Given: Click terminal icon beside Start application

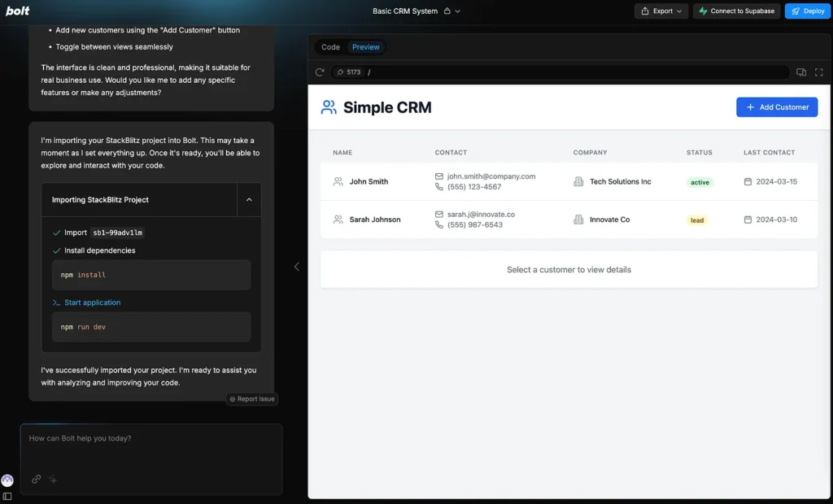Looking at the screenshot, I should (x=56, y=302).
